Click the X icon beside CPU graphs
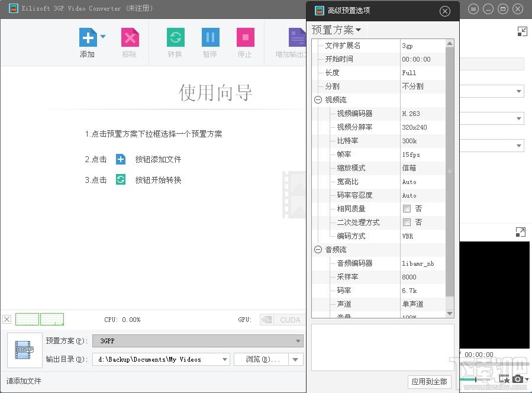The height and width of the screenshot is (393, 532). click(x=7, y=319)
